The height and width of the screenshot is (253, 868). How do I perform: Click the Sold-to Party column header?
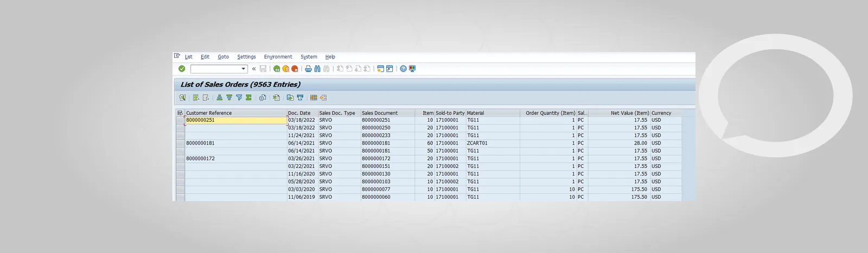coord(450,113)
